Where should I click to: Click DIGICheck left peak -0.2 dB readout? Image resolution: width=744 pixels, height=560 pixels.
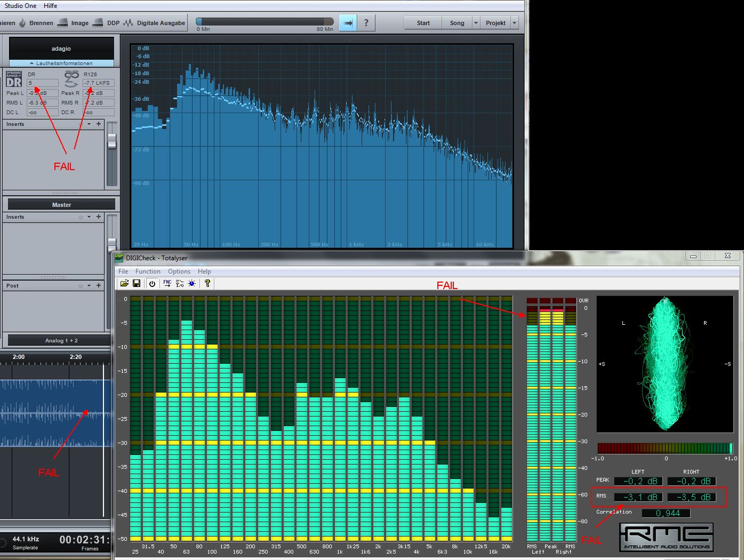tap(638, 481)
